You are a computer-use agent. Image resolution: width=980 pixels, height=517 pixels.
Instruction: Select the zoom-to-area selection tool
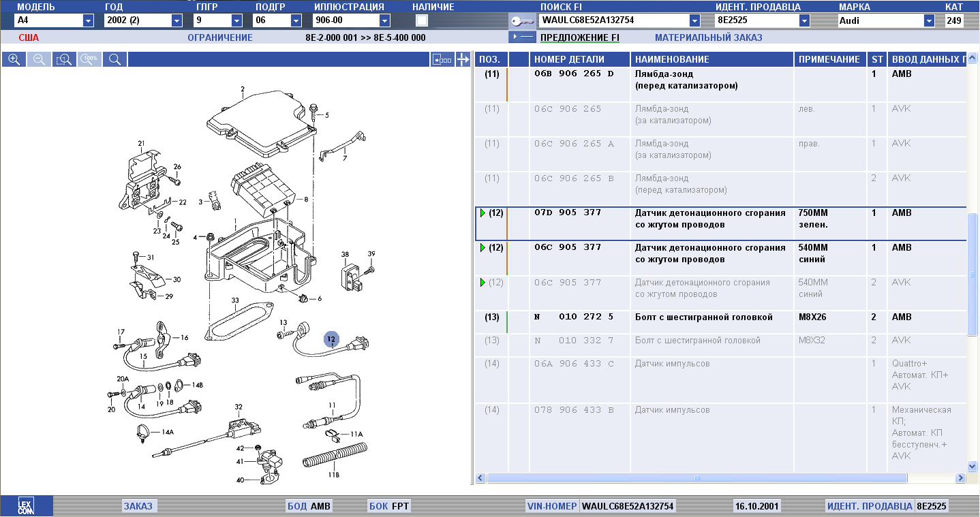[64, 59]
